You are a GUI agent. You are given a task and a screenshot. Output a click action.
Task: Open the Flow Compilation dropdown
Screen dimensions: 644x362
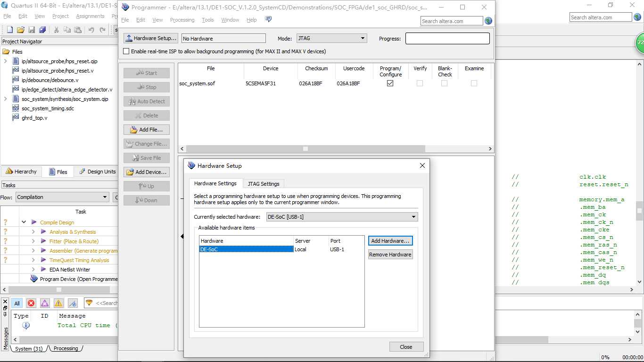tap(62, 197)
